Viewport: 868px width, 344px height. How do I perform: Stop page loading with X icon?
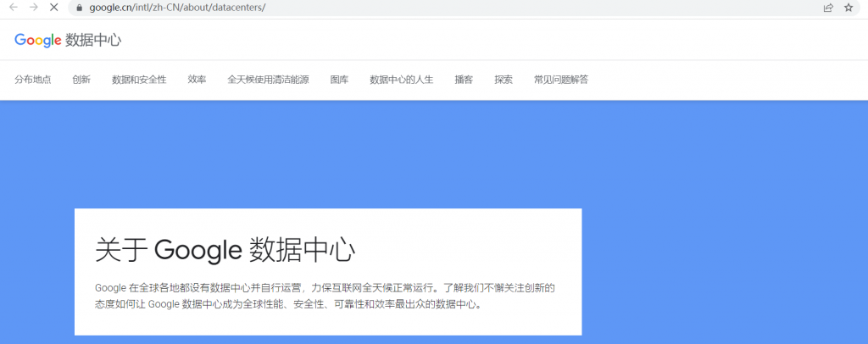pyautogui.click(x=54, y=7)
